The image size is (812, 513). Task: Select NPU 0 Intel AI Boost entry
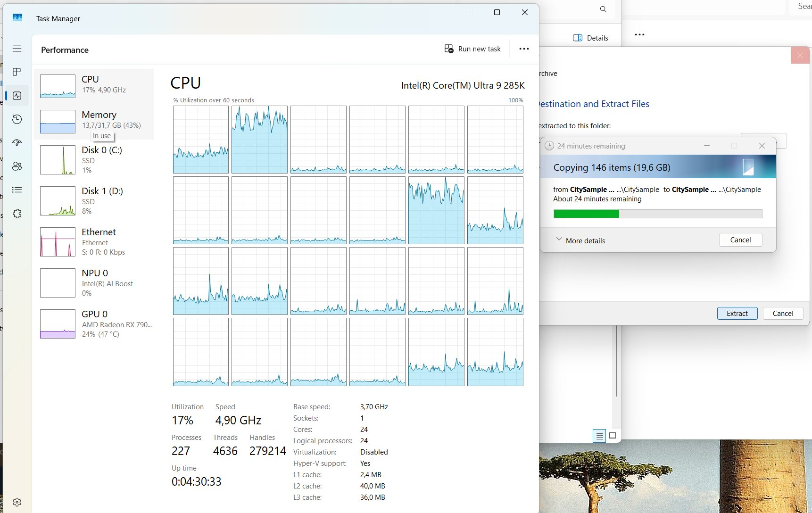[94, 283]
